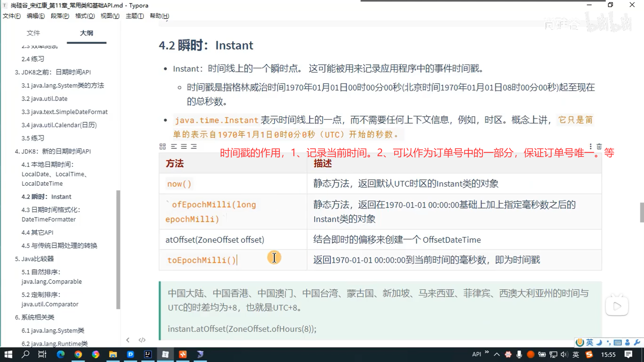Screen dimensions: 644x362
Task: Click the floating video play button
Action: (617, 306)
